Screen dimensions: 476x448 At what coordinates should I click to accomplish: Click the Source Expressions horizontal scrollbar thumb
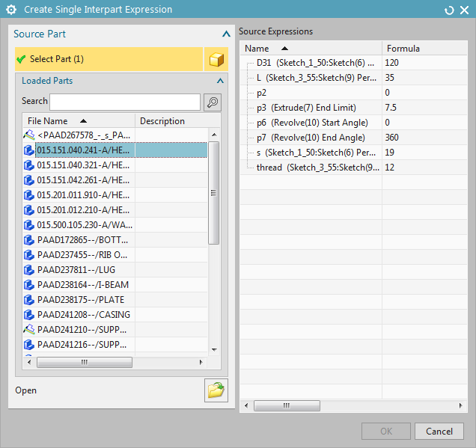point(287,405)
